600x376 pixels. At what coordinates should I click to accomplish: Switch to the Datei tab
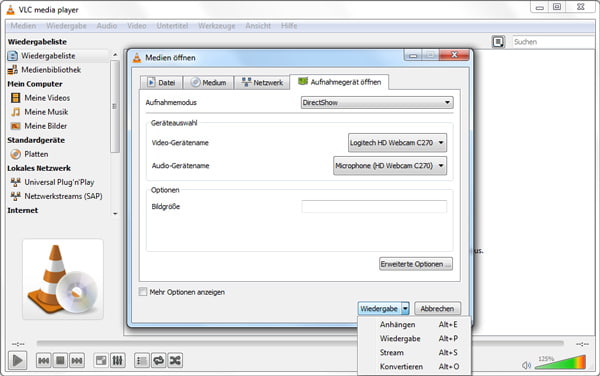[161, 83]
